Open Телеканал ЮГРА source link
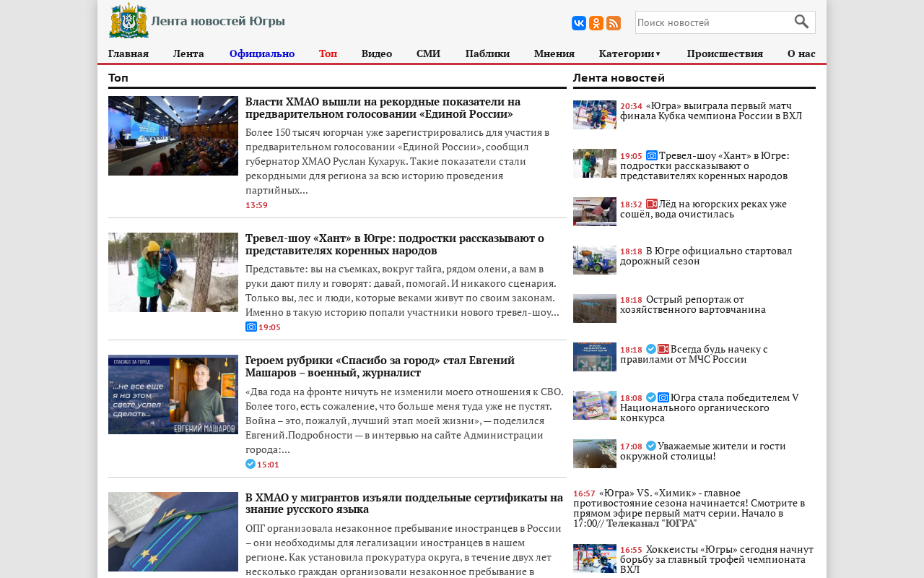 (651, 523)
